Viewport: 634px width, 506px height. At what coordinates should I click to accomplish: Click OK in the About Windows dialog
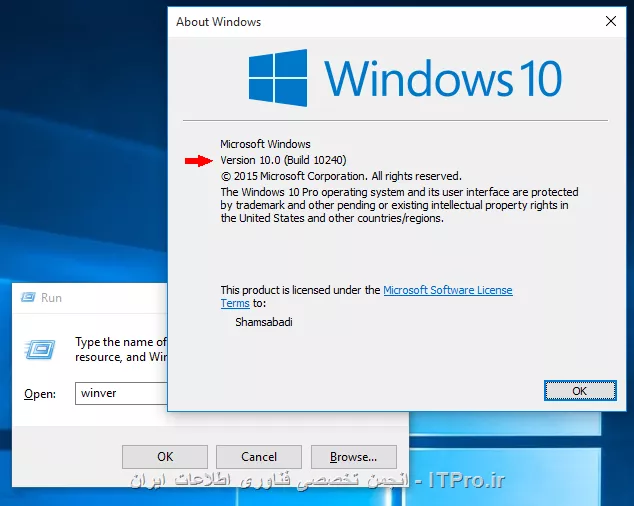tap(580, 391)
